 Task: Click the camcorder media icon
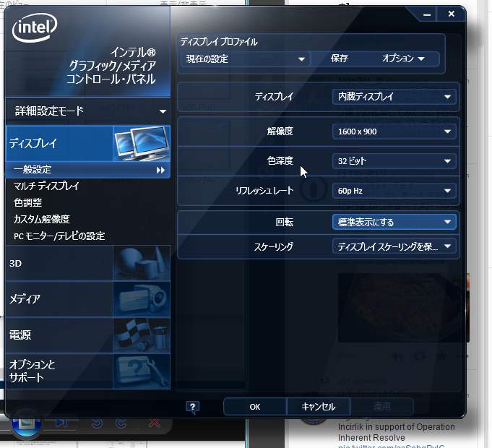(x=142, y=299)
